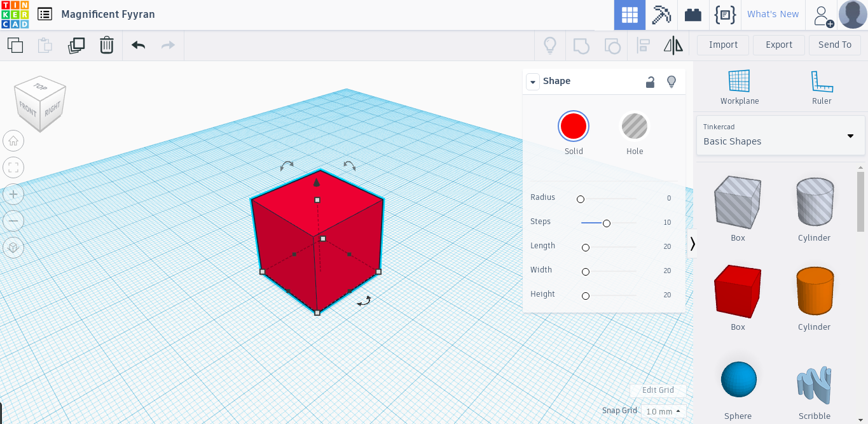Click the Edit Grid button
The width and height of the screenshot is (868, 424).
pos(658,390)
